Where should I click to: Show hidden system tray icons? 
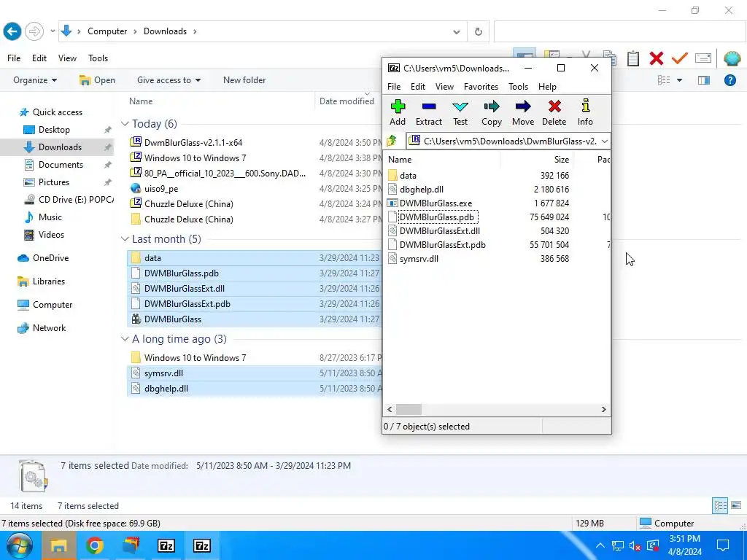pyautogui.click(x=600, y=545)
